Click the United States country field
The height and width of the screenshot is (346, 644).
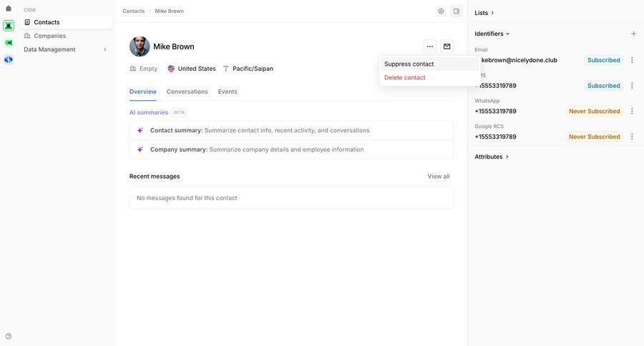point(192,69)
